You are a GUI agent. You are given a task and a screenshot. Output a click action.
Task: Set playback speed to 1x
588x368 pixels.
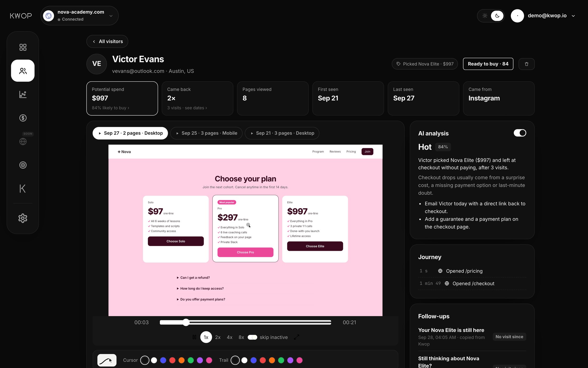(206, 337)
